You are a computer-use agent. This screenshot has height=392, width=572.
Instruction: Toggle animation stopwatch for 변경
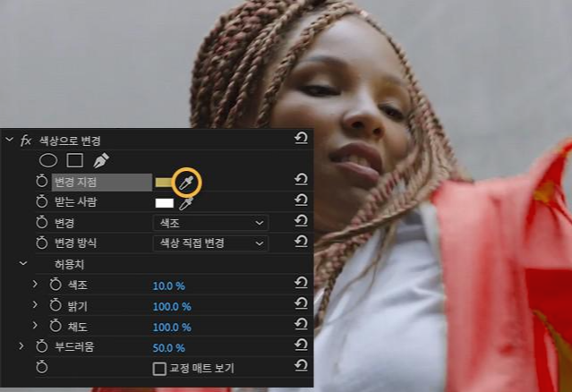coord(41,222)
